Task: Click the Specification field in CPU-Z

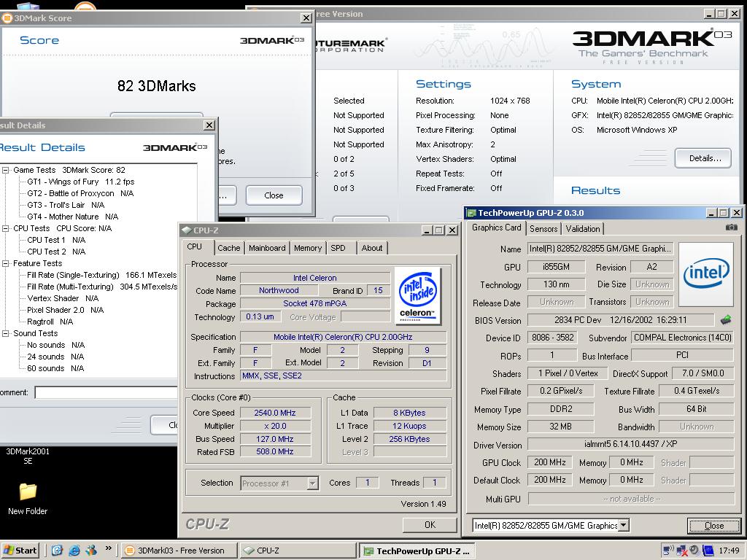Action: pos(343,337)
